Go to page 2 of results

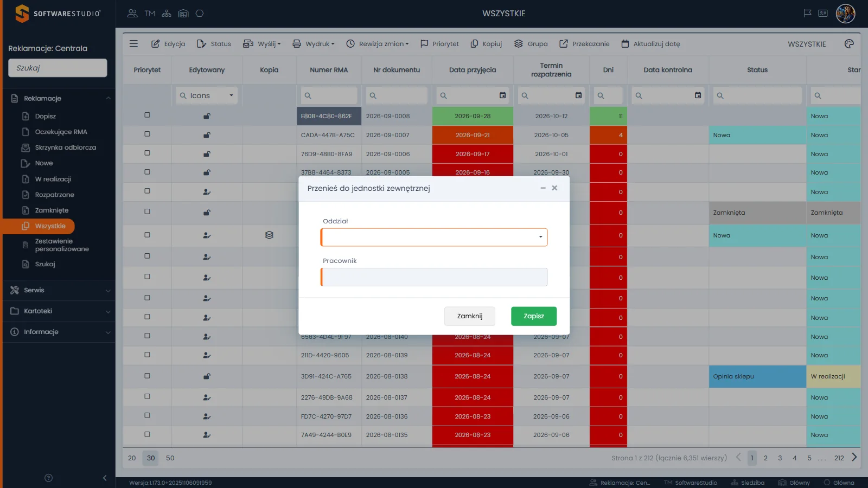point(765,458)
